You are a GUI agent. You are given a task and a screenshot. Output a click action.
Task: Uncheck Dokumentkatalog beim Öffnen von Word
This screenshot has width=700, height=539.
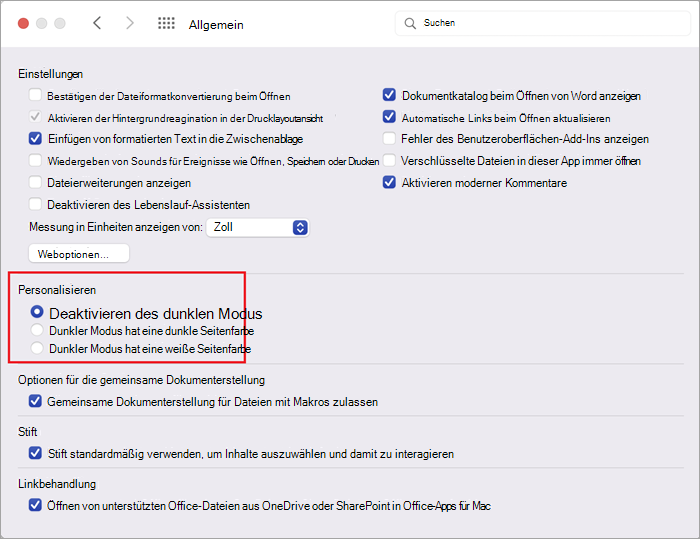tap(389, 95)
